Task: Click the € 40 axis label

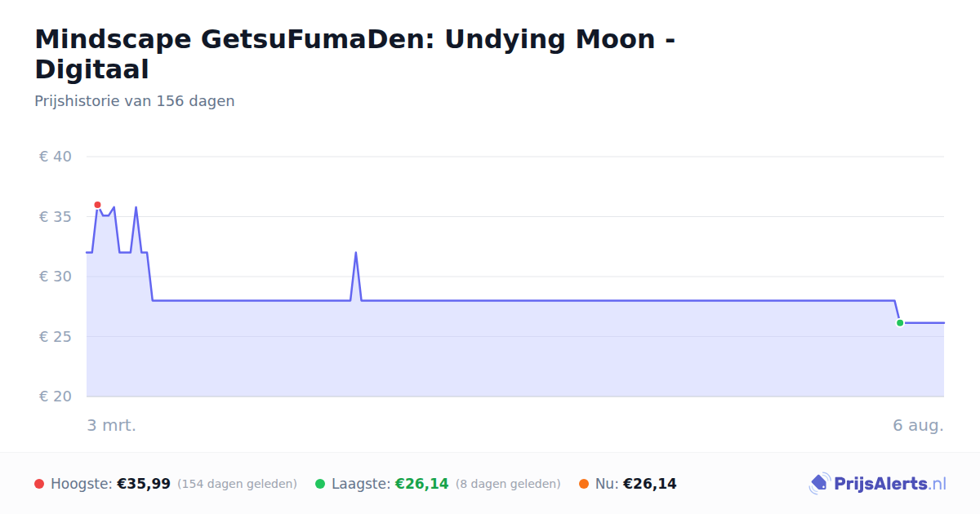Action: pyautogui.click(x=56, y=157)
